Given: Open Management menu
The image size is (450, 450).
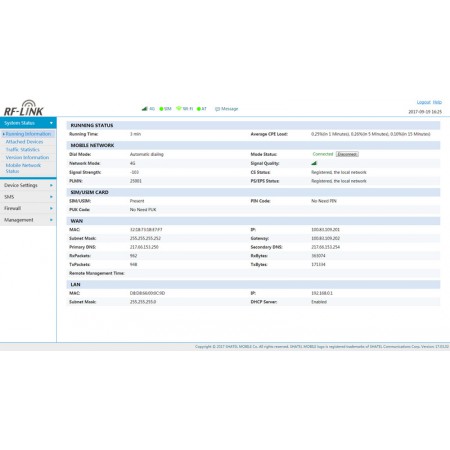Looking at the screenshot, I should pyautogui.click(x=28, y=220).
